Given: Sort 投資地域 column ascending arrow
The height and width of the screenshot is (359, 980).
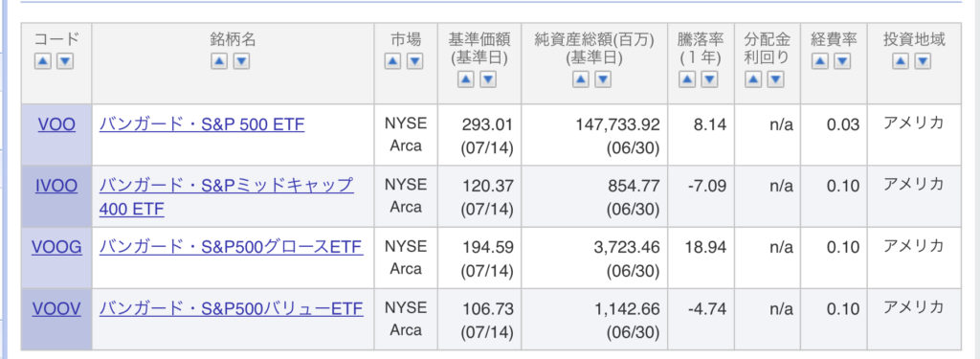Looking at the screenshot, I should tap(900, 61).
